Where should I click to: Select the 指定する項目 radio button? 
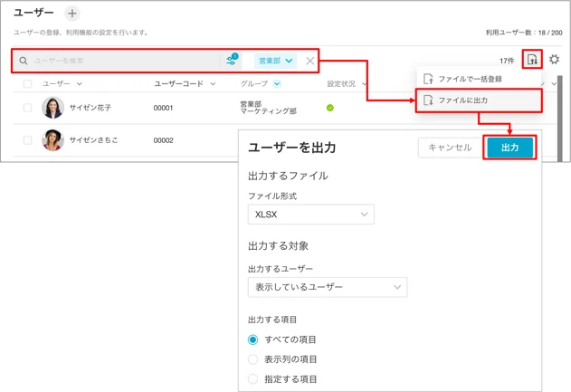(252, 379)
